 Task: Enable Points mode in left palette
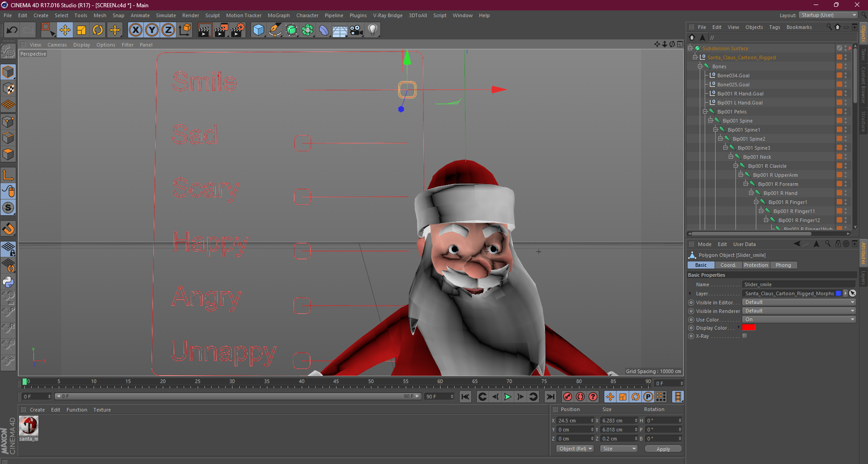8,122
